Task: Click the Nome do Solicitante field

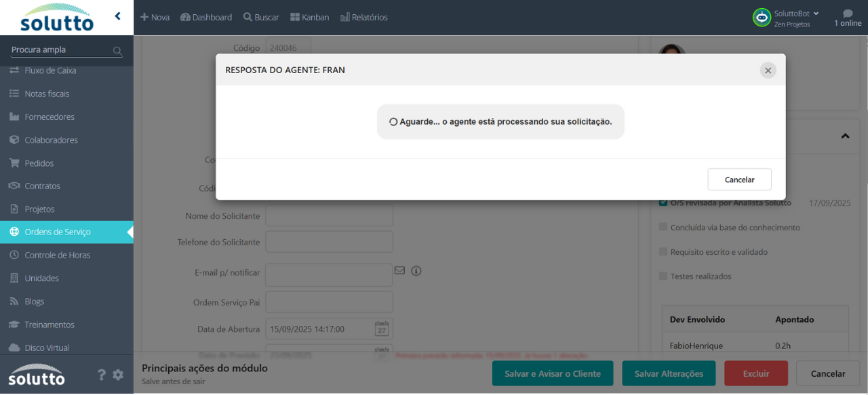Action: [x=329, y=216]
